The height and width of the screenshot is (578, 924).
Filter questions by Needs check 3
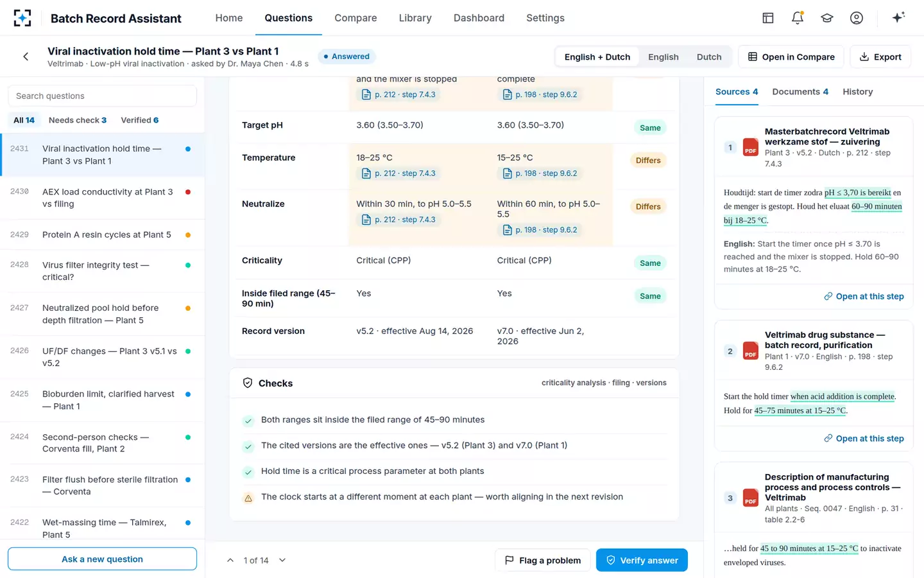click(78, 120)
